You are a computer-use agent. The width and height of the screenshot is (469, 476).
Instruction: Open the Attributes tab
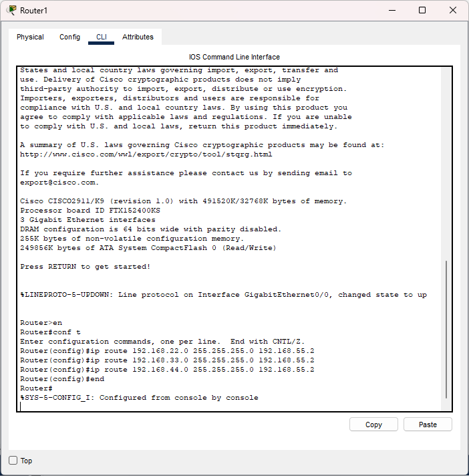tap(138, 37)
